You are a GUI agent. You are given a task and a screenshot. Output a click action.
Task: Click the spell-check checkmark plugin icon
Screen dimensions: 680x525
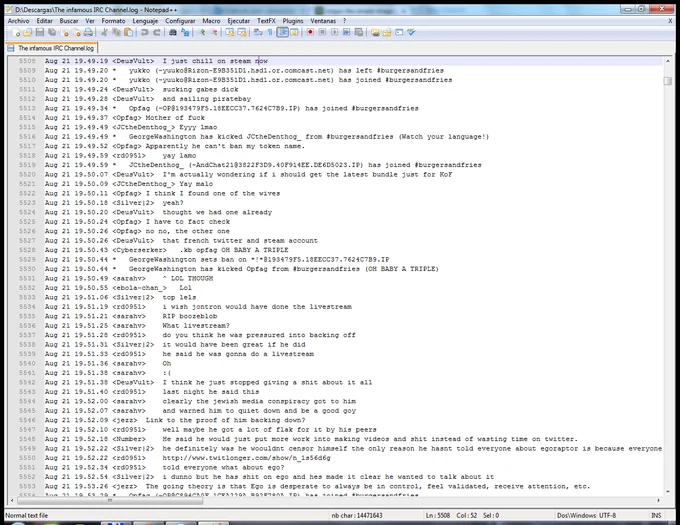(x=411, y=32)
